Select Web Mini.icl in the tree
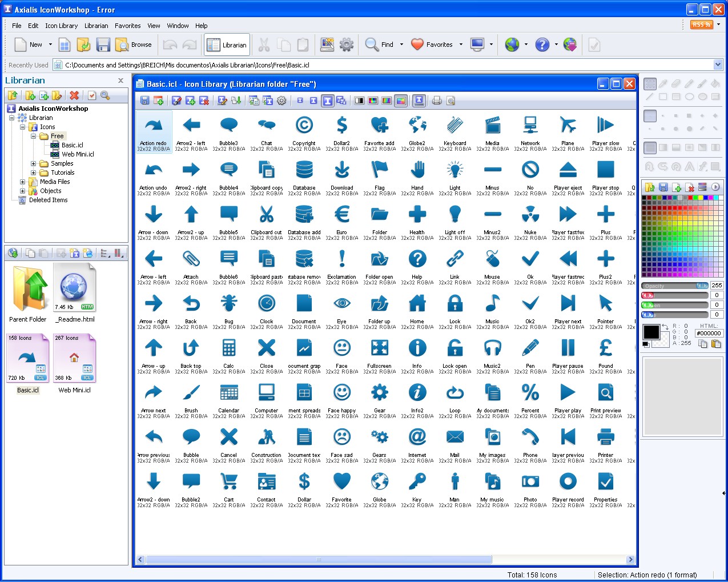The width and height of the screenshot is (728, 582). point(78,154)
